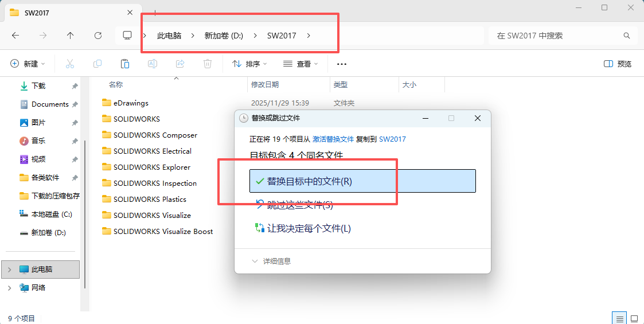Go up one folder level

(70, 36)
